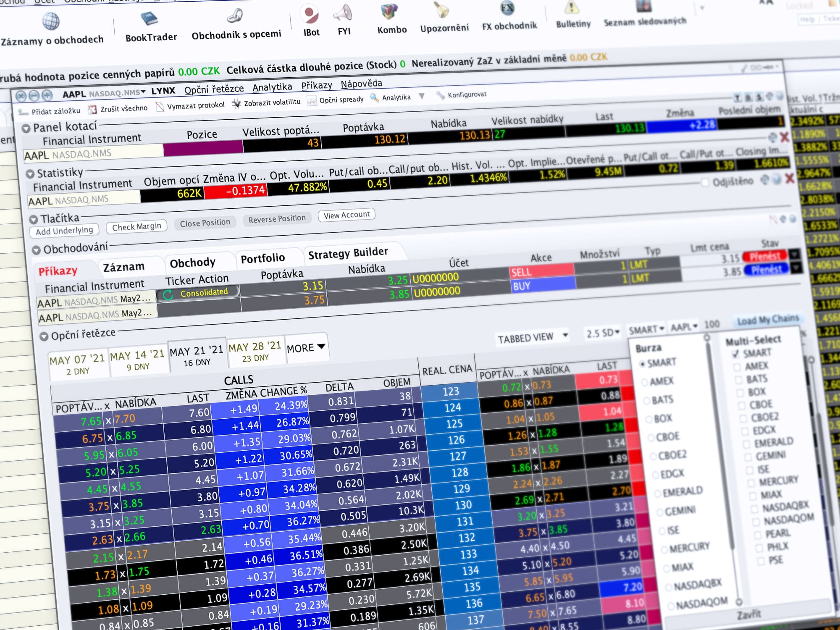Collapse the Statistiky section

pyautogui.click(x=30, y=174)
